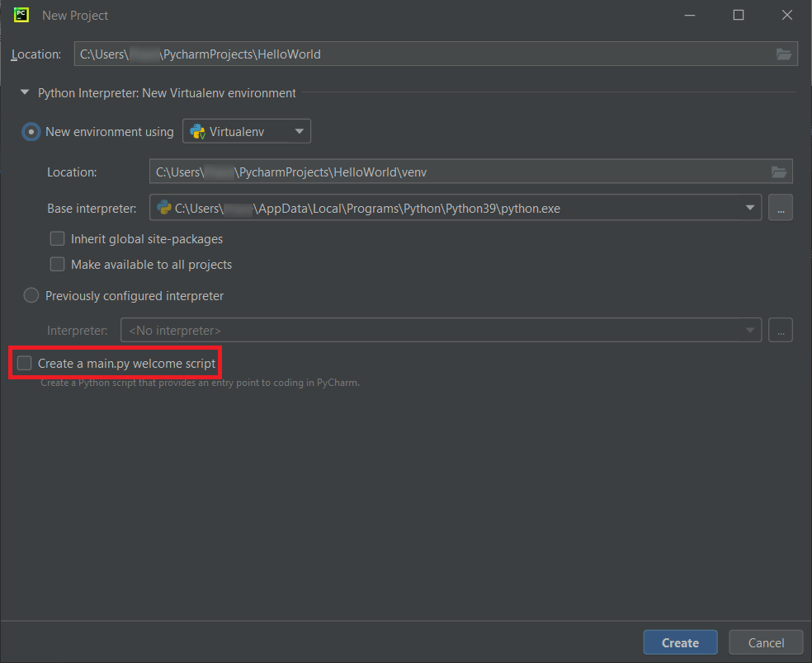Expand the Base interpreter dropdown arrow
This screenshot has width=812, height=663.
tap(749, 208)
